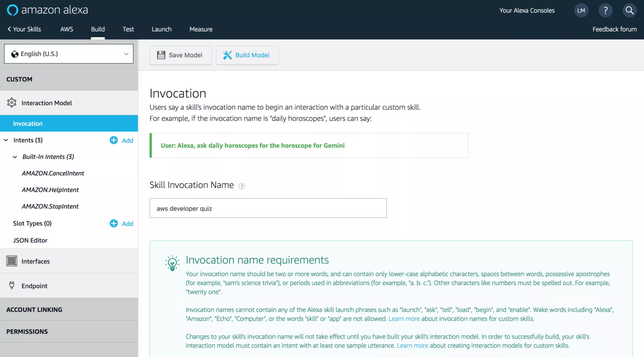Click the Skill Invocation Name help icon
This screenshot has width=644, height=357.
tap(242, 186)
